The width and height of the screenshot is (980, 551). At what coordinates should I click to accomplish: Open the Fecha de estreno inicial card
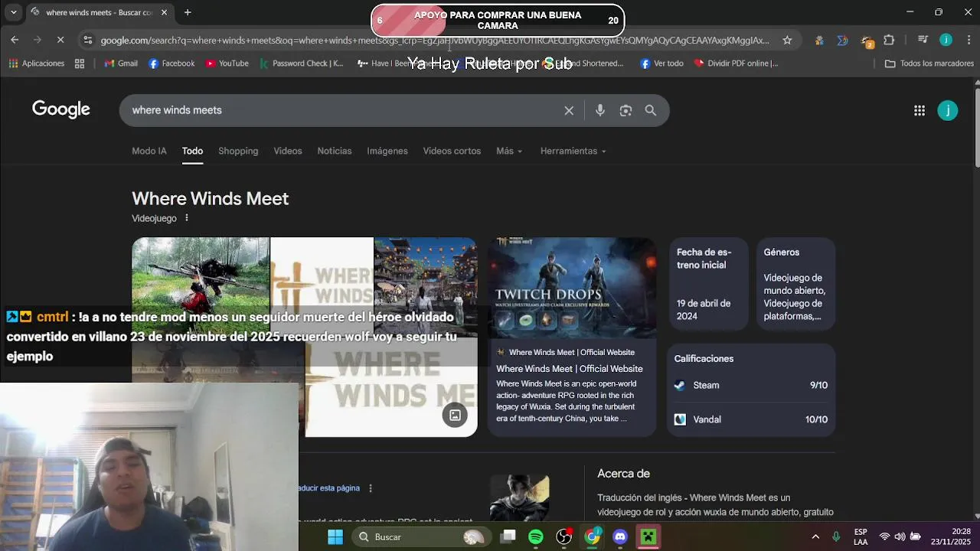pos(708,284)
